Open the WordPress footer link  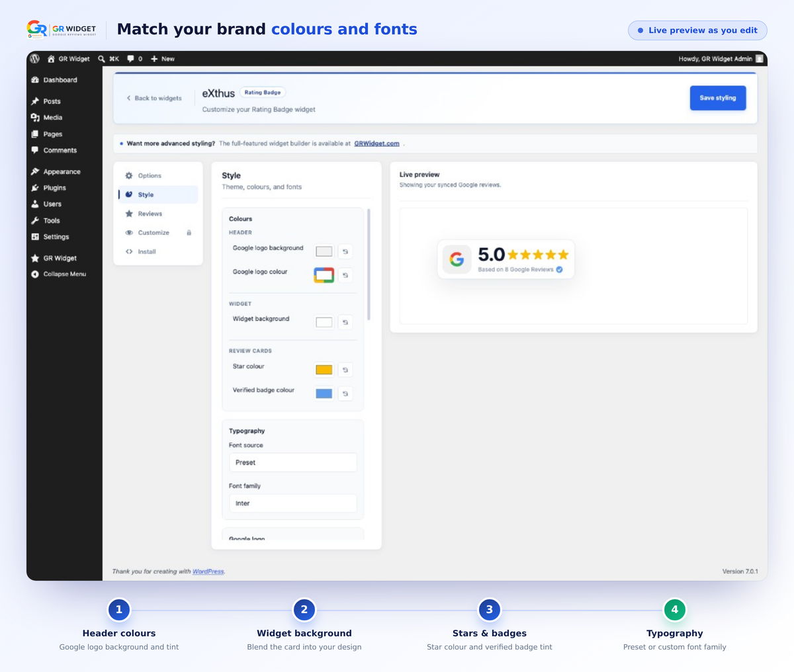coord(208,571)
